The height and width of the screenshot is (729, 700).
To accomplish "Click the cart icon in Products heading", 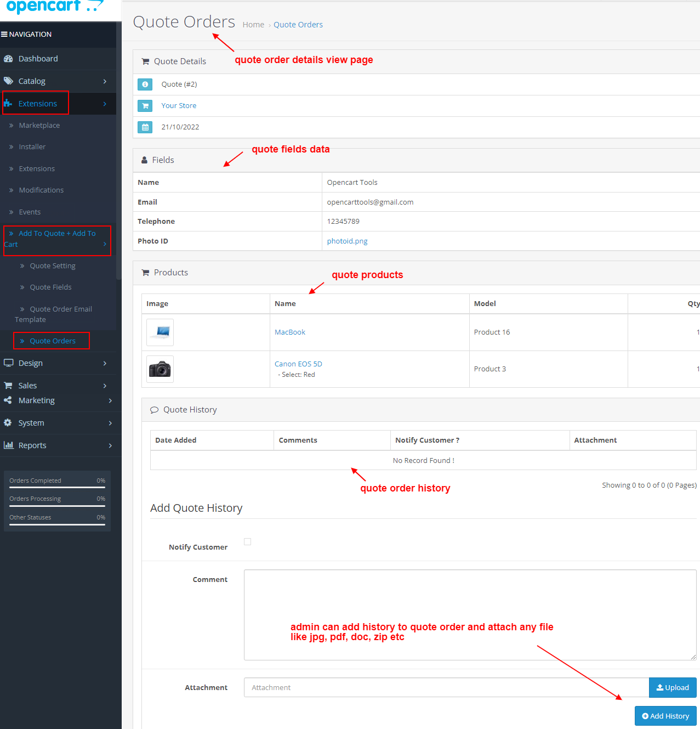I will click(145, 273).
